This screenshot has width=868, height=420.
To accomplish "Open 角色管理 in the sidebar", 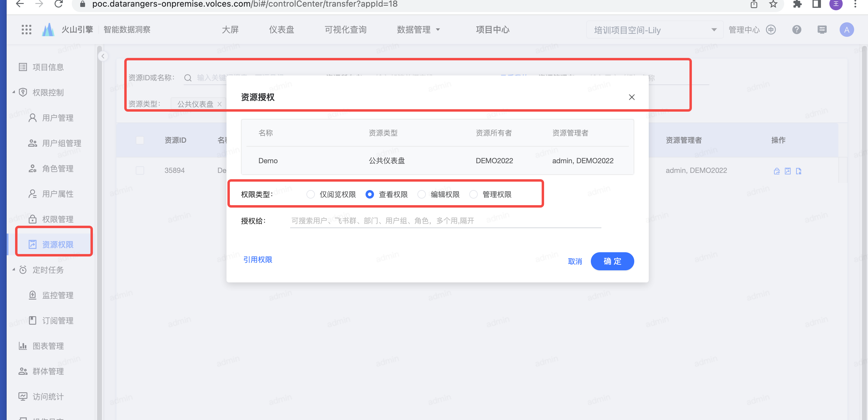I will [51, 169].
